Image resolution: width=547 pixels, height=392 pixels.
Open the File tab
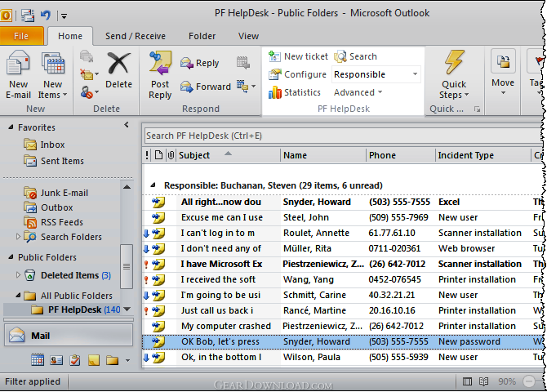click(x=21, y=36)
